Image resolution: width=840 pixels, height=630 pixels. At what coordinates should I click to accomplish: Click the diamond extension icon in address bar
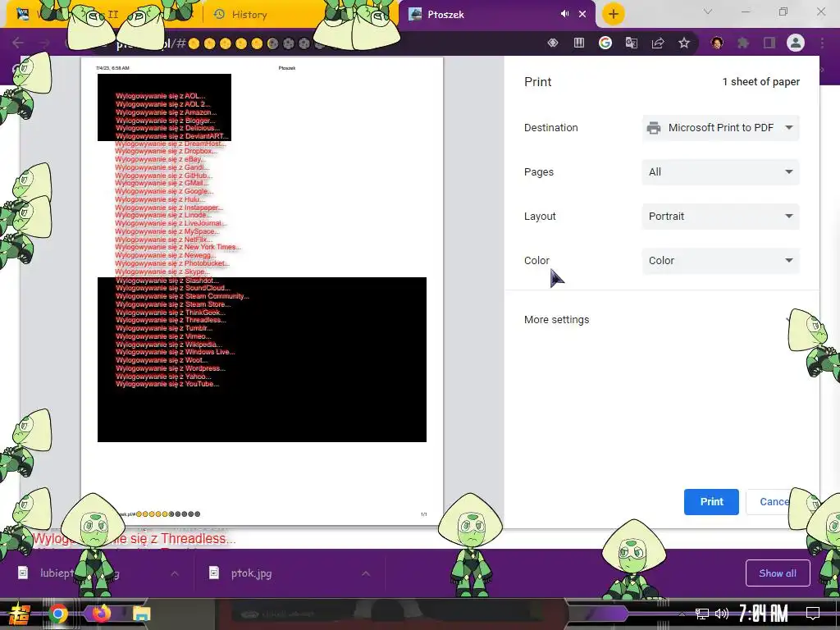[553, 43]
